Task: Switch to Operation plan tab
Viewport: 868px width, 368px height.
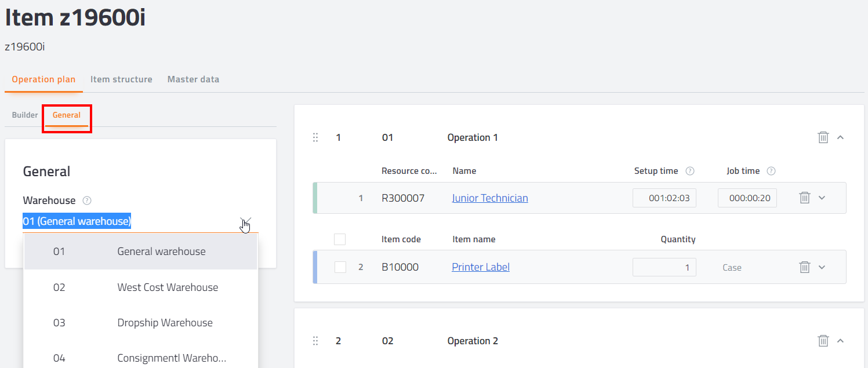Action: pos(43,79)
